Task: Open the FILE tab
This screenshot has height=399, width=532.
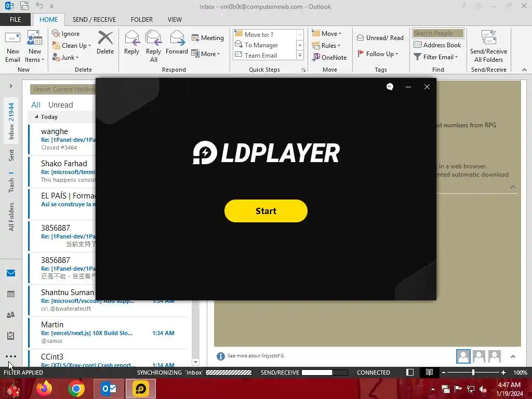Action: [15, 20]
